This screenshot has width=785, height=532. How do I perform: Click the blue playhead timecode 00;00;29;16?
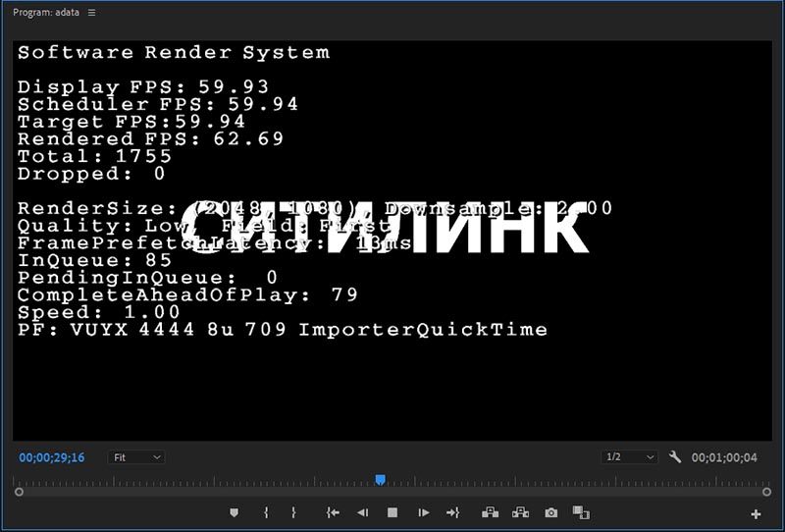52,457
